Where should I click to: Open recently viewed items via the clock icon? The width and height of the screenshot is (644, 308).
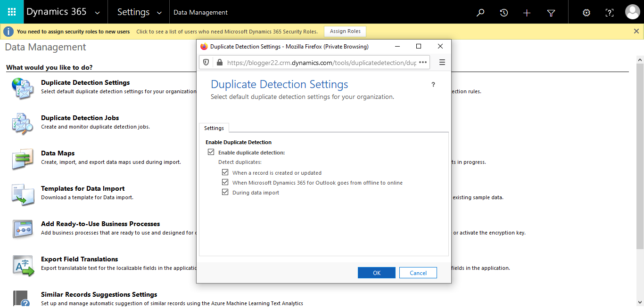(504, 12)
